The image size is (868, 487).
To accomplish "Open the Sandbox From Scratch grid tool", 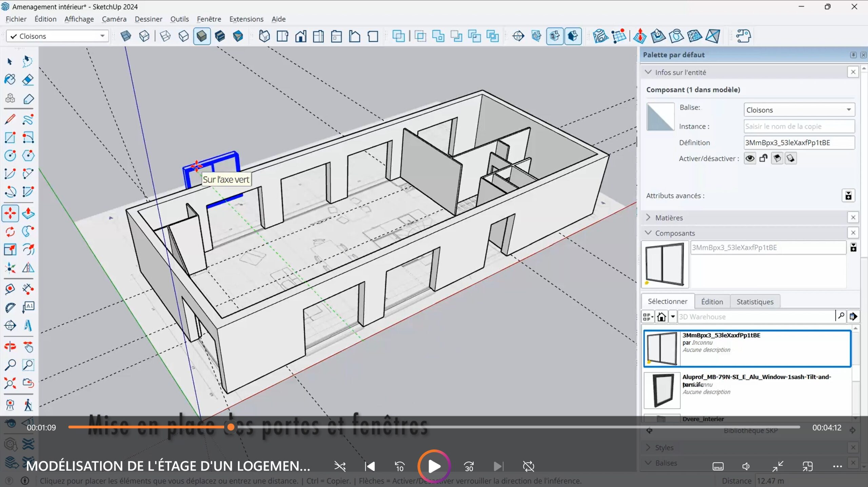I will coord(619,36).
